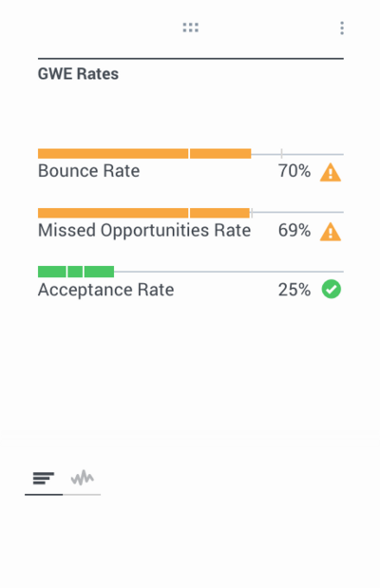Screen dimensions: 380x588
Task: Select the Bounce Rate label
Action: pyautogui.click(x=89, y=171)
